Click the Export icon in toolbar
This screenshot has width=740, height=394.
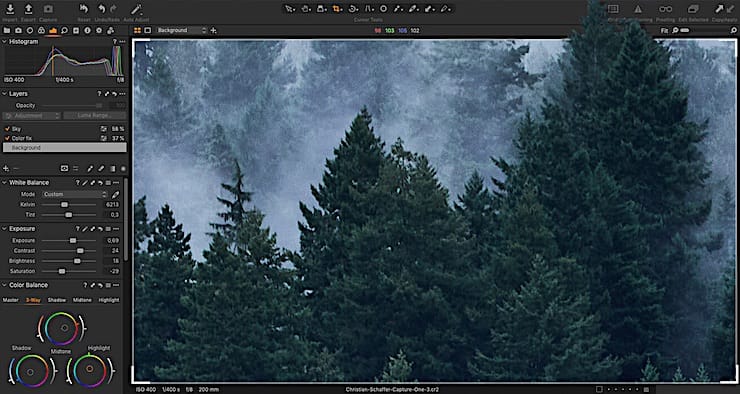pyautogui.click(x=28, y=9)
